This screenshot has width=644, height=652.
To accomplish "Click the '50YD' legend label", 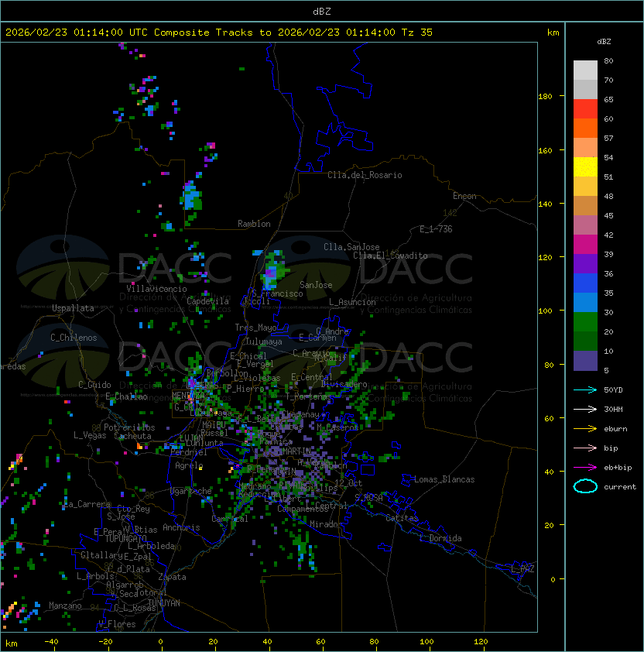I will (613, 390).
